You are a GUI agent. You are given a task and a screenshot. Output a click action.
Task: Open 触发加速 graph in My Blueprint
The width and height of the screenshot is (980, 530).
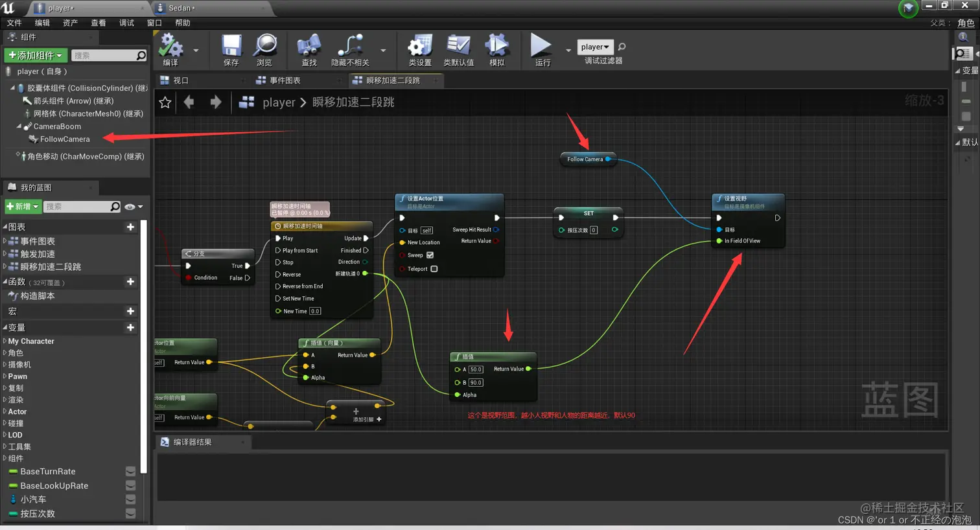pos(38,254)
